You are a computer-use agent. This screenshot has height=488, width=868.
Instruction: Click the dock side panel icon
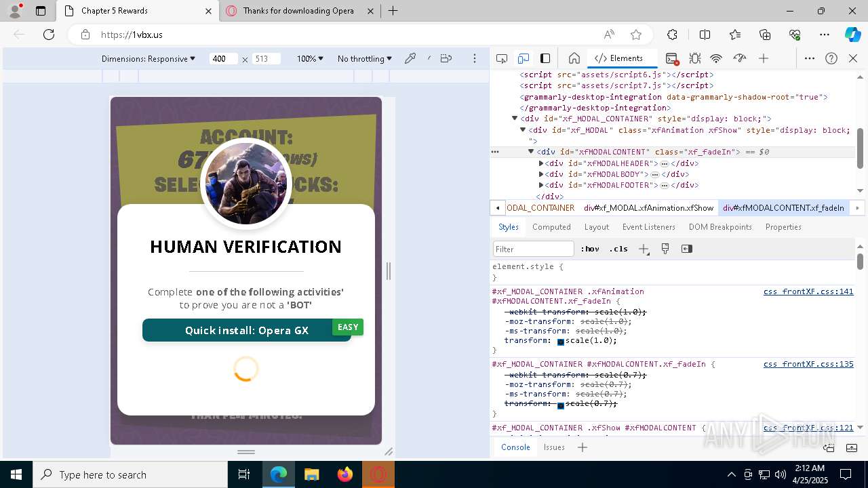coord(545,58)
